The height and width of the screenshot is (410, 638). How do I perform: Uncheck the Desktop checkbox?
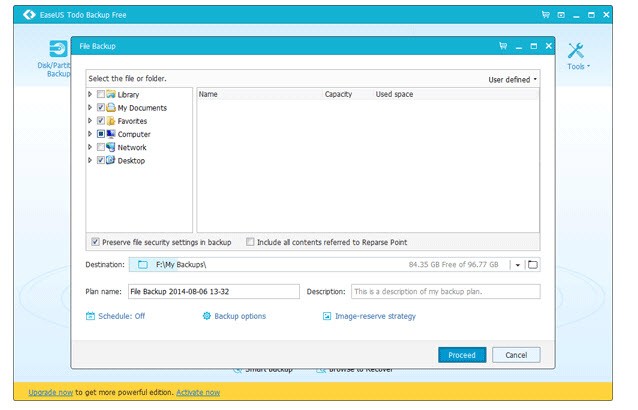pyautogui.click(x=101, y=160)
